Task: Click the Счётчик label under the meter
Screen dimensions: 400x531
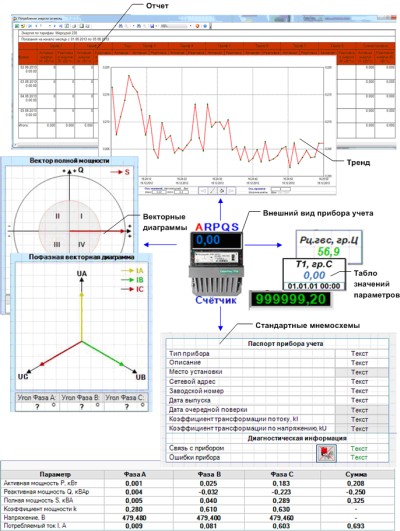Action: (216, 300)
